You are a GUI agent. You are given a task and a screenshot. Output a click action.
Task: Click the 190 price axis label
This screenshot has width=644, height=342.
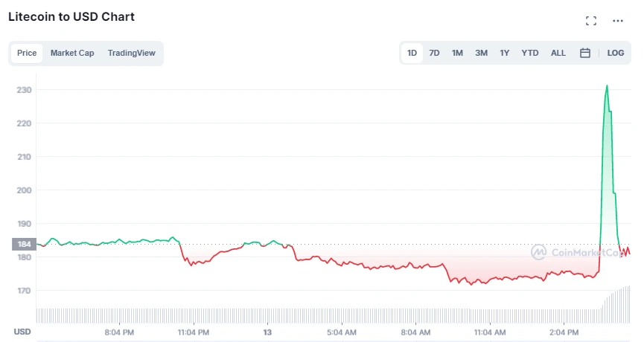tap(24, 224)
